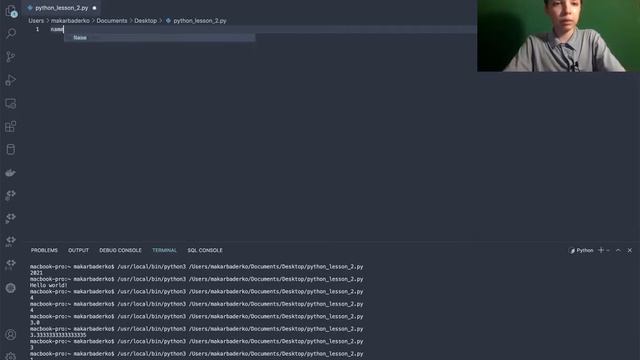640x360 pixels.
Task: Open the Source Control view
Action: pyautogui.click(x=11, y=57)
